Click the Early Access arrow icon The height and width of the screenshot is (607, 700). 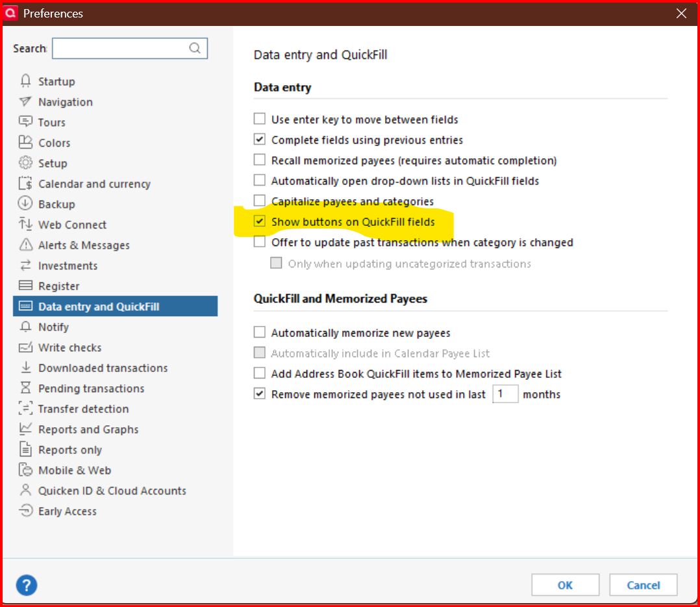[25, 510]
